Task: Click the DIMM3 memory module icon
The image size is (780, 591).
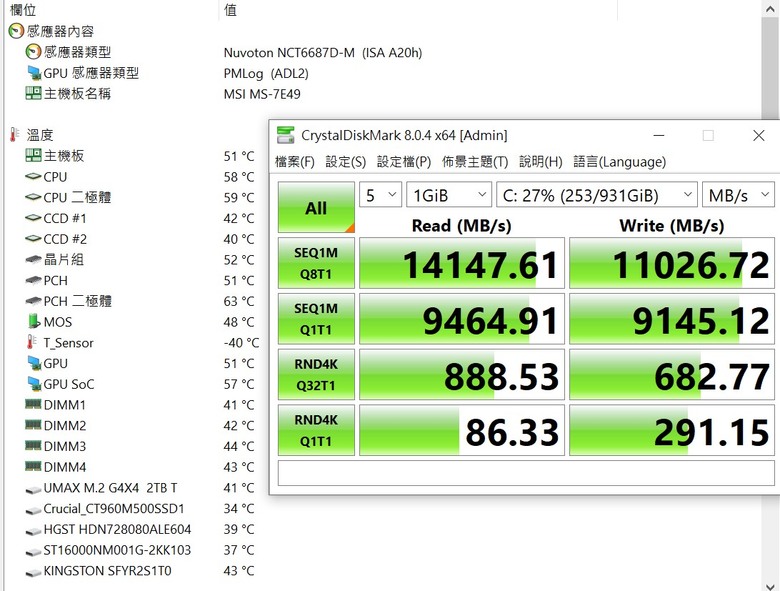Action: (33, 445)
